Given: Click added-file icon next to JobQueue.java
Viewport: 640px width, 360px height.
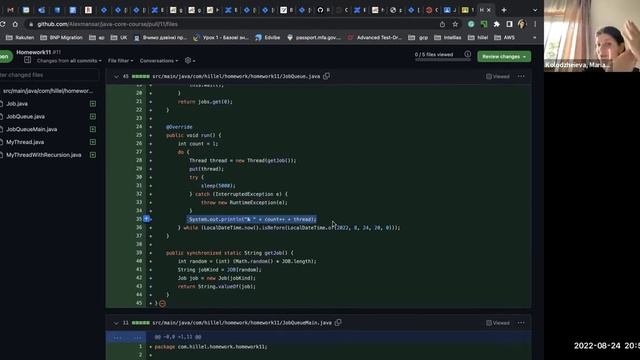Looking at the screenshot, I should 93,116.
